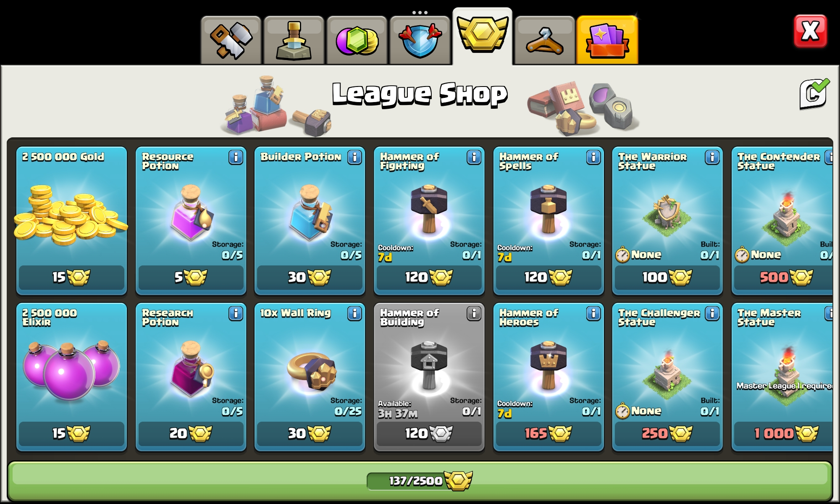Screen dimensions: 840x504
Task: View Hammer of Spells info icon
Action: click(593, 157)
